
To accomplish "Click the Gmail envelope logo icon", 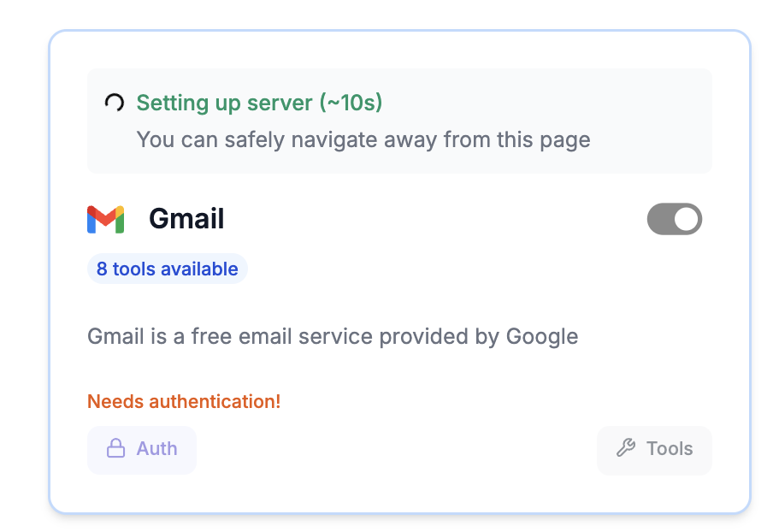I will click(106, 220).
